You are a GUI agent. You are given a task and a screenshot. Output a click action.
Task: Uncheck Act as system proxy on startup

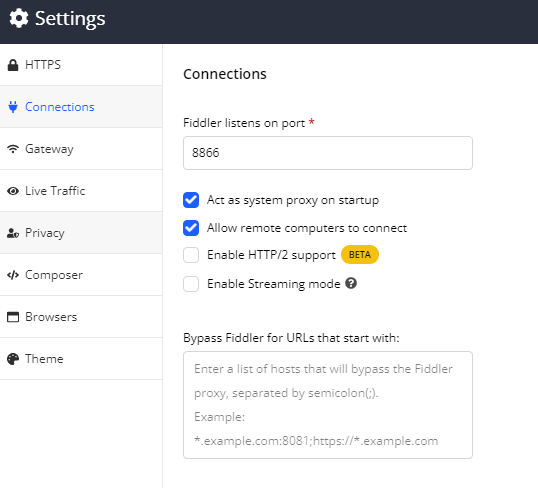(x=191, y=200)
